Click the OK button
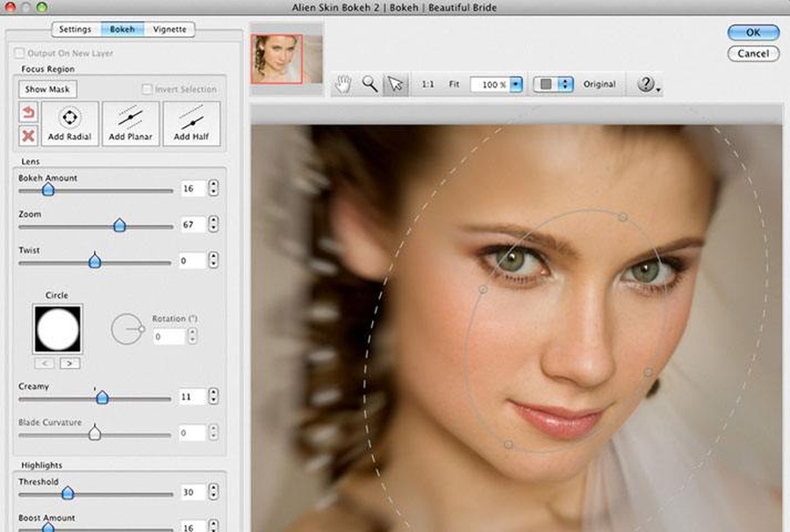Viewport: 790px width, 532px height. click(x=753, y=32)
